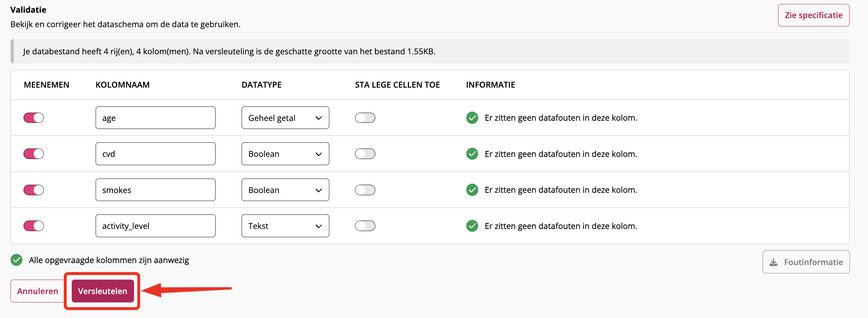Open the Tekst datatype dropdown for activity_level
Viewport: 868px width, 318px height.
(x=285, y=226)
